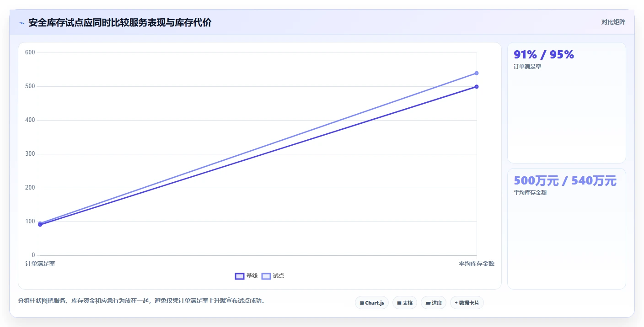
Task: Click the chart title 安全库存试点应同时比较服务表现与库存代价
Action: click(120, 23)
